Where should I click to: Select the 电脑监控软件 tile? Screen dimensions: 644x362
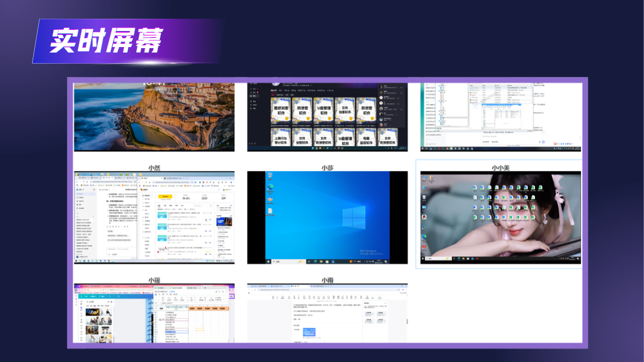pyautogui.click(x=366, y=137)
